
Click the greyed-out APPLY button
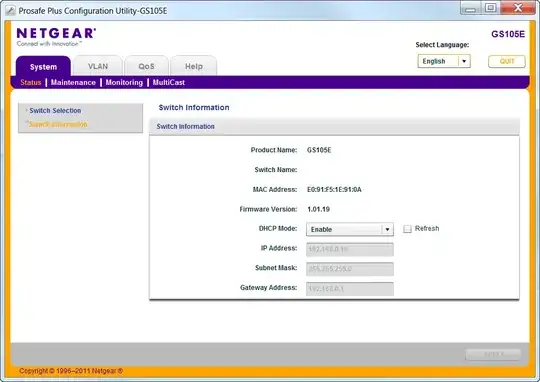pos(493,354)
